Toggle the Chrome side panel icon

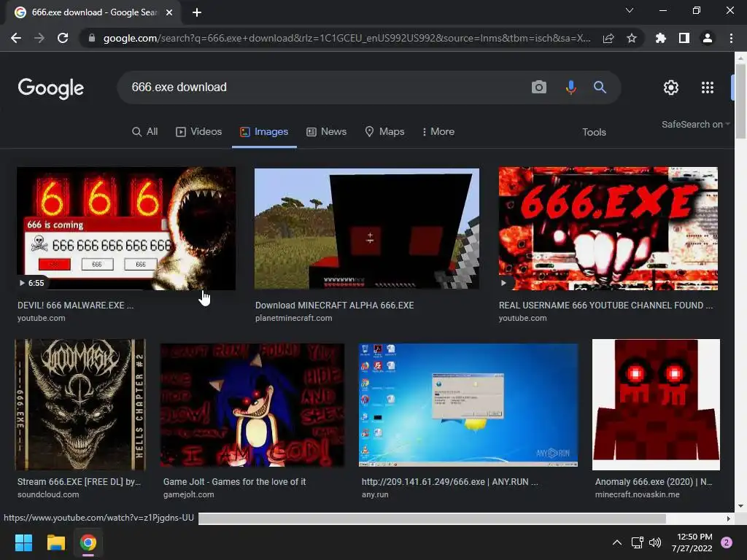coord(684,38)
